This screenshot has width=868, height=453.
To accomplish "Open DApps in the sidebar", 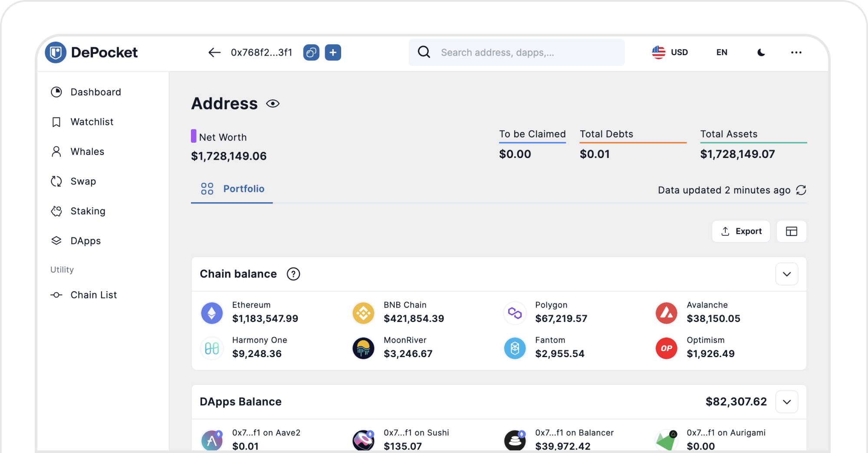I will (76, 241).
